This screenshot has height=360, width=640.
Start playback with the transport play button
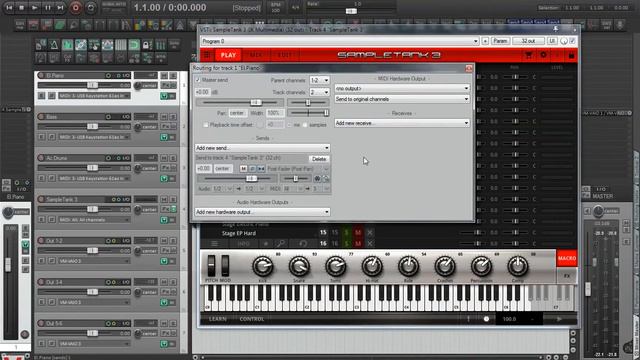[35, 7]
